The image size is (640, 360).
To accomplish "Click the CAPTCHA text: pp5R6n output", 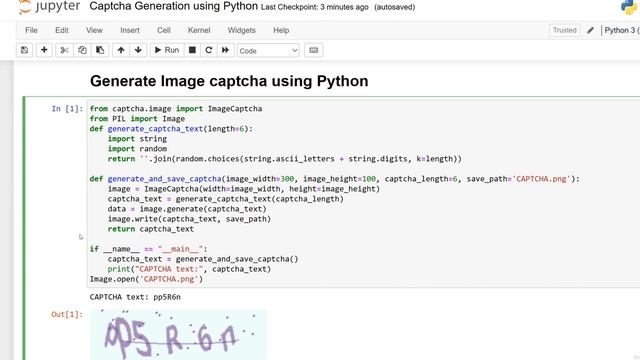I will pyautogui.click(x=135, y=297).
